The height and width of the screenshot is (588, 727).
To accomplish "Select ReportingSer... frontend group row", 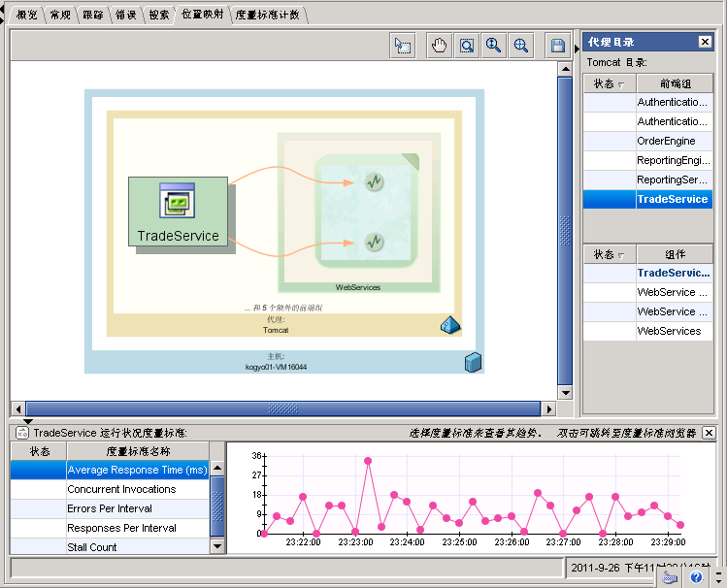I will [648, 180].
